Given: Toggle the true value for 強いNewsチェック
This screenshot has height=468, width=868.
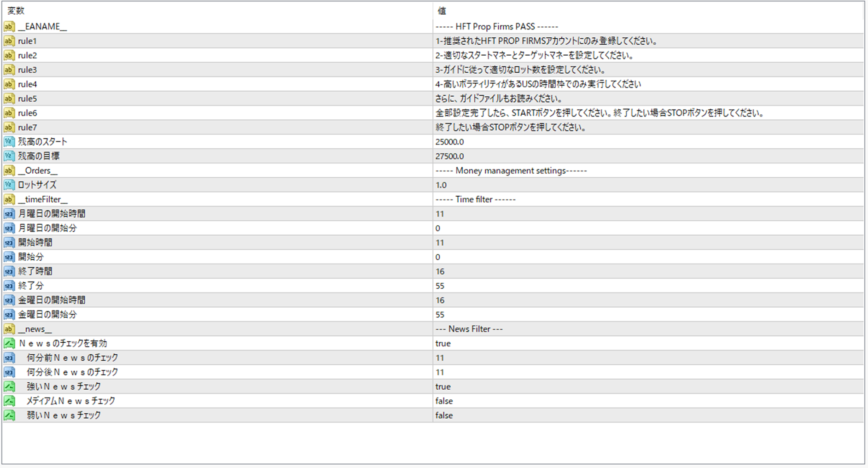Looking at the screenshot, I should pyautogui.click(x=443, y=386).
